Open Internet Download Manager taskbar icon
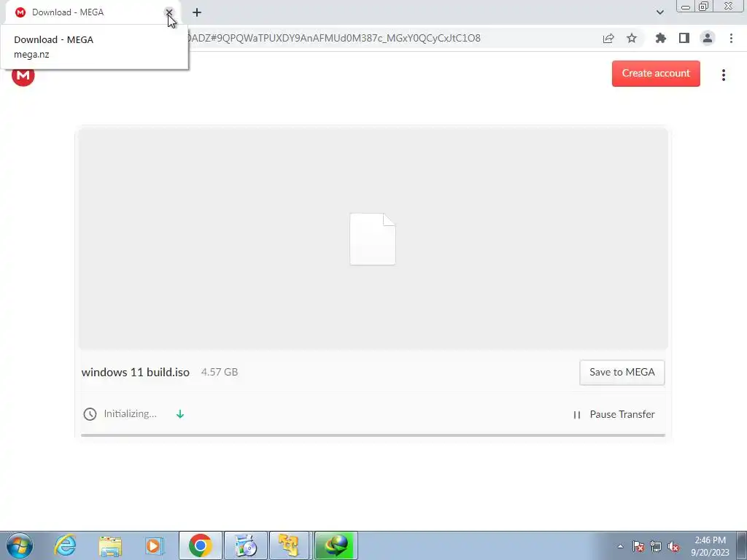The width and height of the screenshot is (747, 560). 336,545
